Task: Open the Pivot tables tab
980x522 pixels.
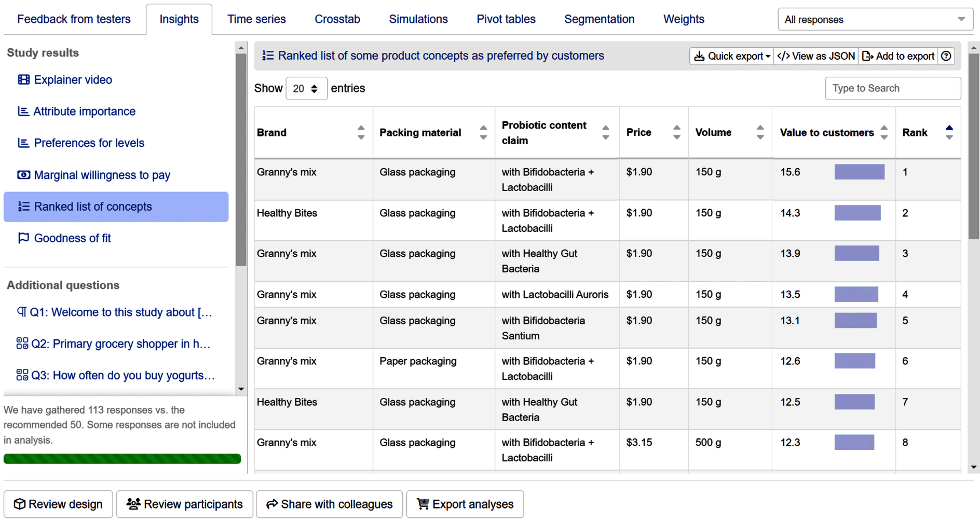Action: [x=506, y=19]
